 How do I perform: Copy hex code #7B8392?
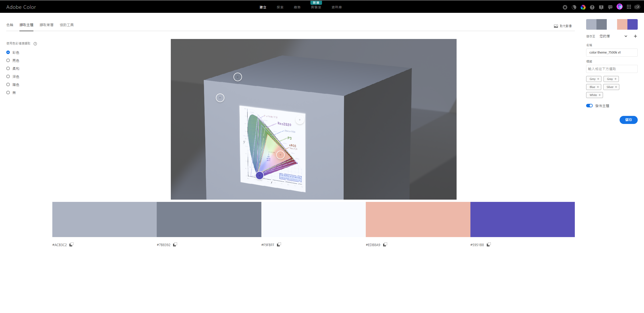click(x=175, y=244)
